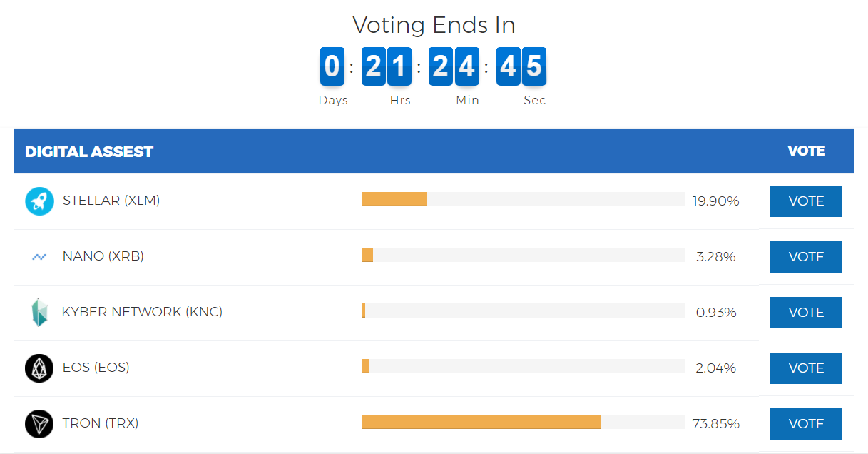Select the STELLAR (XLM) asset name
Image resolution: width=868 pixels, height=454 pixels.
point(111,201)
